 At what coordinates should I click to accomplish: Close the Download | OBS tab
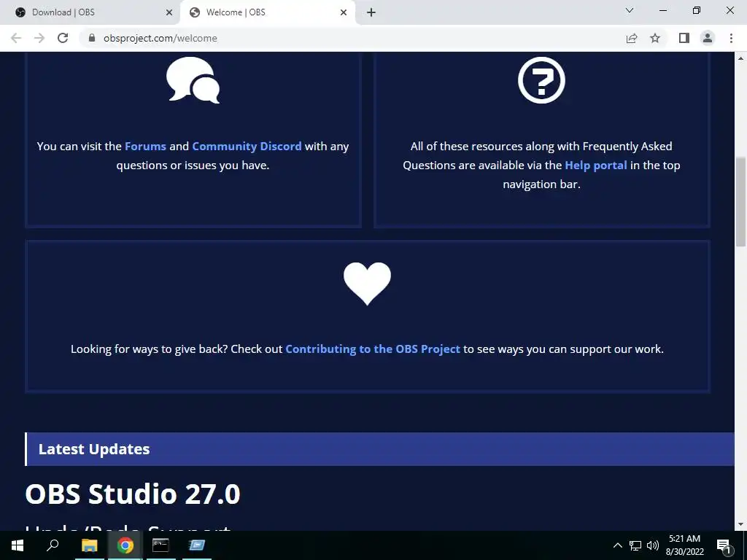click(169, 13)
